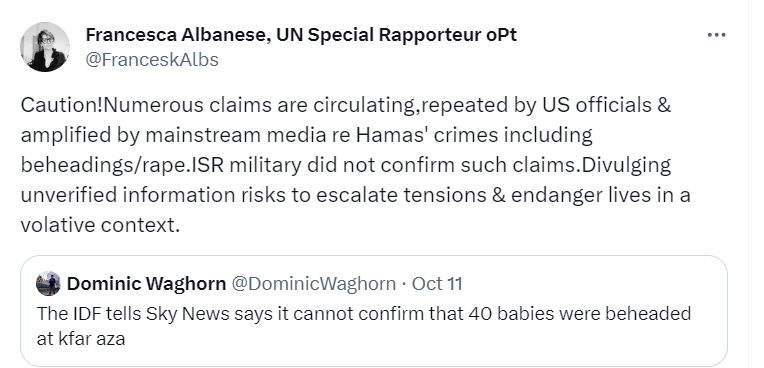Click "at kfar aza" in the quoted tweet
Viewport: 764px width, 368px height.
[81, 338]
